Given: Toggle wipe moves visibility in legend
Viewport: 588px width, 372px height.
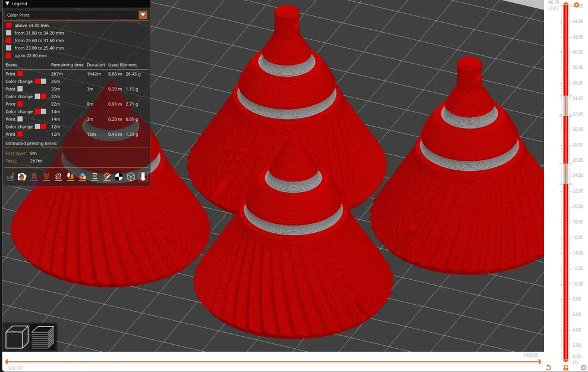Looking at the screenshot, I should tap(22, 176).
